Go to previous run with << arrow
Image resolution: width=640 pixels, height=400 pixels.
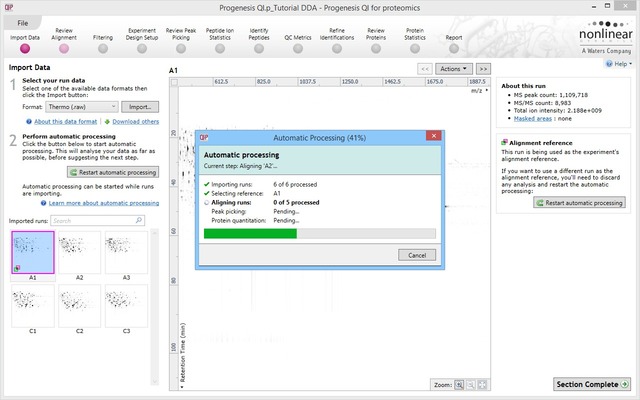click(x=425, y=69)
